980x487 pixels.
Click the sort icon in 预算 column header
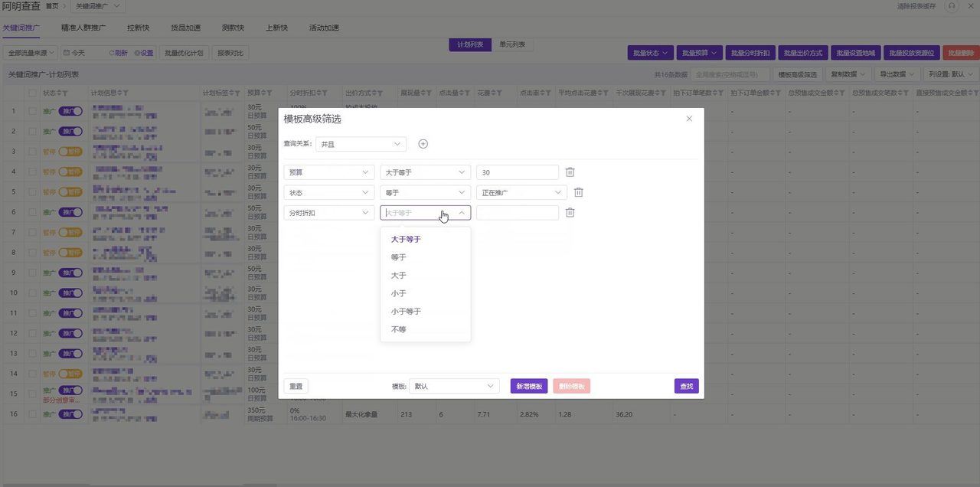(x=263, y=93)
